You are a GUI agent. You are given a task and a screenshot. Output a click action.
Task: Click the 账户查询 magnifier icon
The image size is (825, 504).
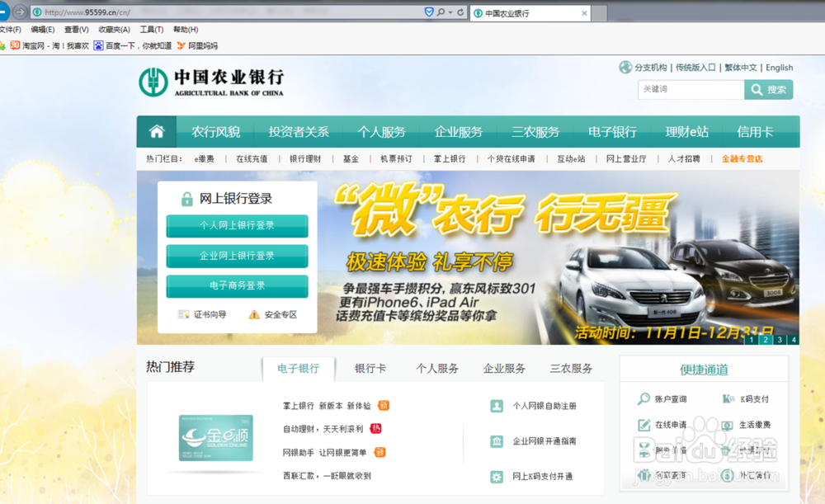[x=643, y=398]
